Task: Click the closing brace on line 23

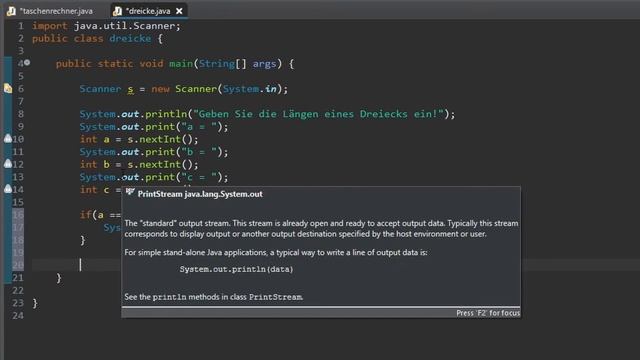Action: pyautogui.click(x=35, y=303)
